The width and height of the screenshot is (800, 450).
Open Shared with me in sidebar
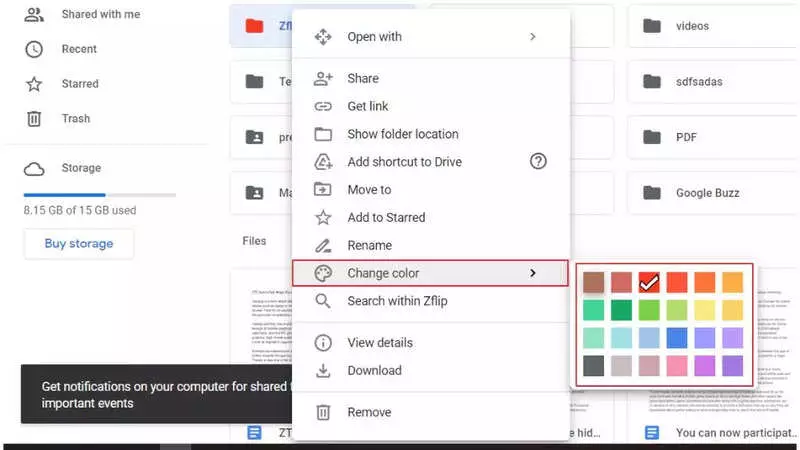click(101, 14)
